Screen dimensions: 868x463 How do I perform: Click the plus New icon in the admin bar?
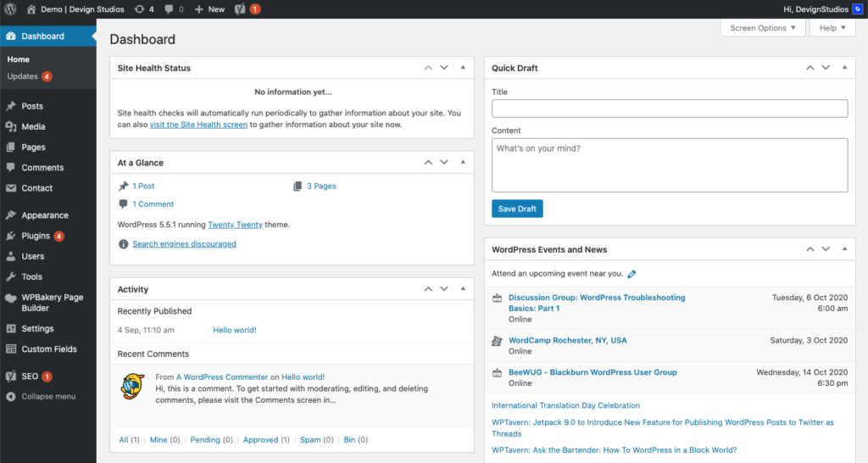coord(198,8)
